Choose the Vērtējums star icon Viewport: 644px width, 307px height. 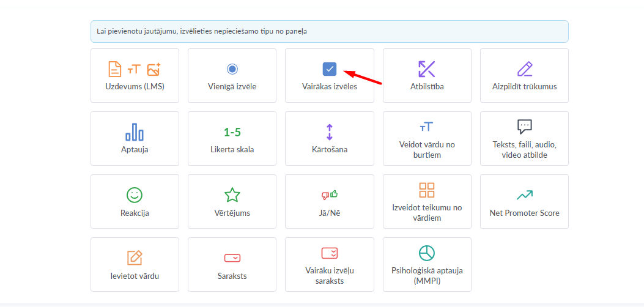point(232,195)
